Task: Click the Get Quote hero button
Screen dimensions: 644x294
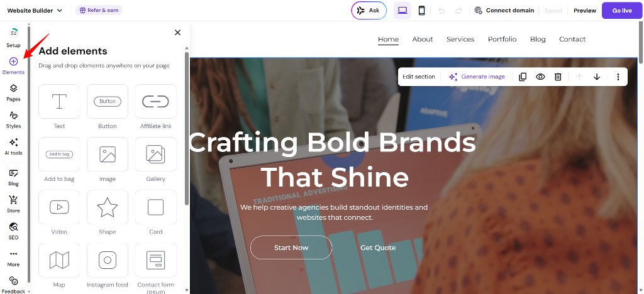Action: click(x=378, y=248)
